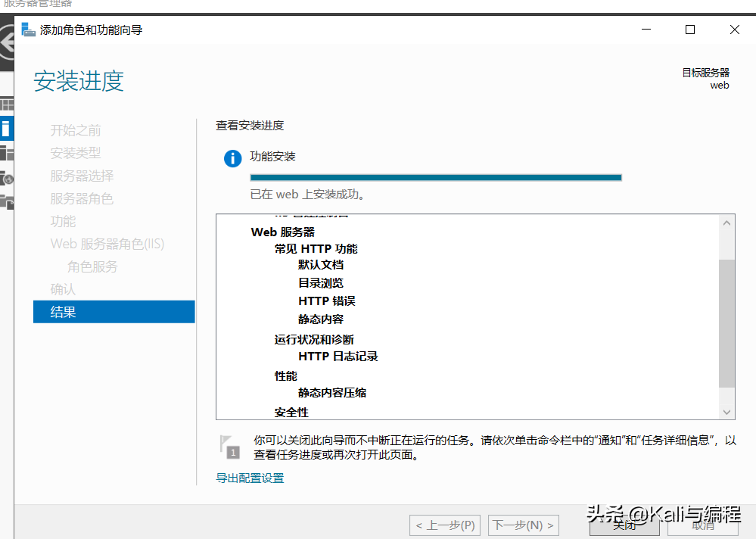Click the wizard app icon in title bar
Image resolution: width=756 pixels, height=539 pixels.
tap(29, 30)
